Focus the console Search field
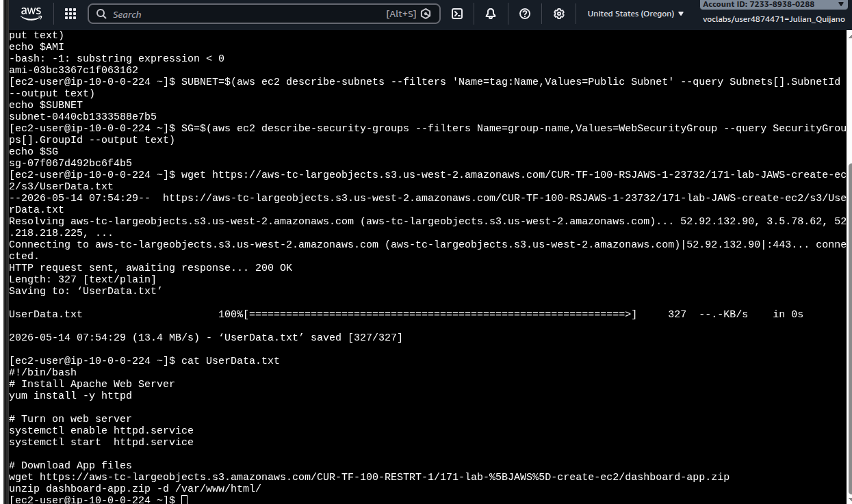This screenshot has width=852, height=504. 264,14
